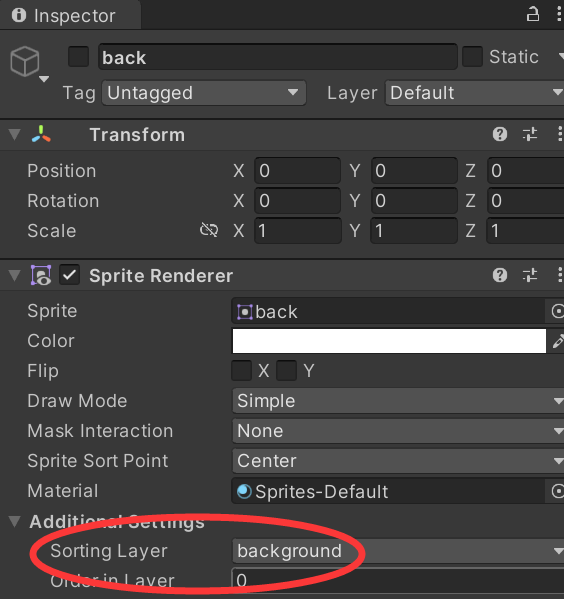Image resolution: width=564 pixels, height=599 pixels.
Task: Pick color with the eyedropper icon
Action: point(558,341)
